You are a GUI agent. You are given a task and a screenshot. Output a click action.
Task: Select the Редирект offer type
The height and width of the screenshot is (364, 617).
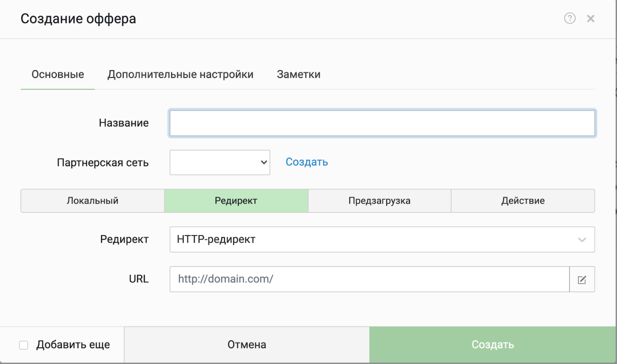point(236,200)
